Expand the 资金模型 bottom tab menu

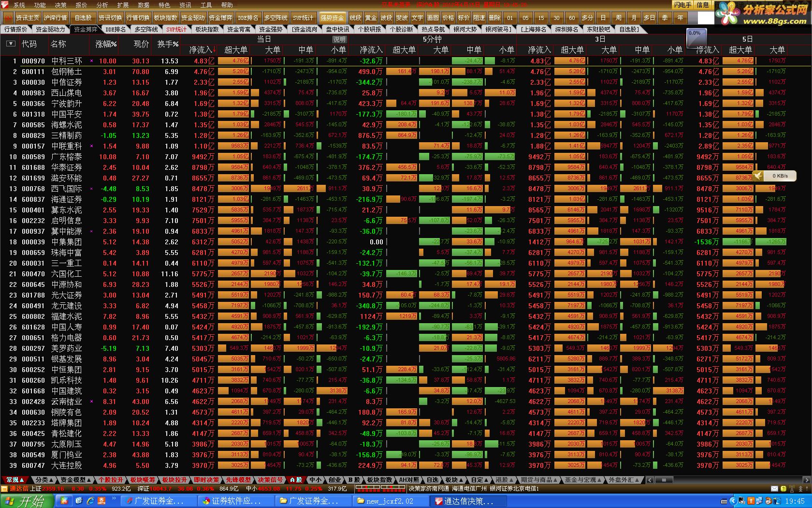[x=75, y=479]
